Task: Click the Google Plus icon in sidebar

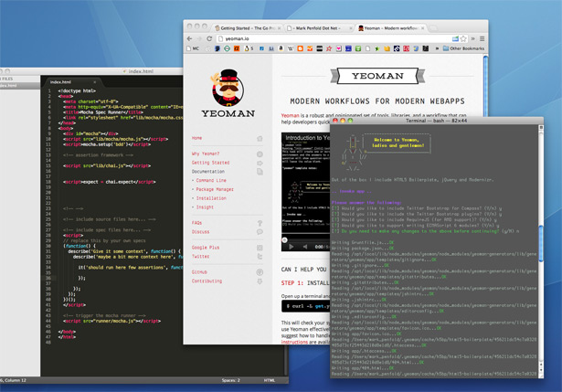Action: click(x=260, y=248)
